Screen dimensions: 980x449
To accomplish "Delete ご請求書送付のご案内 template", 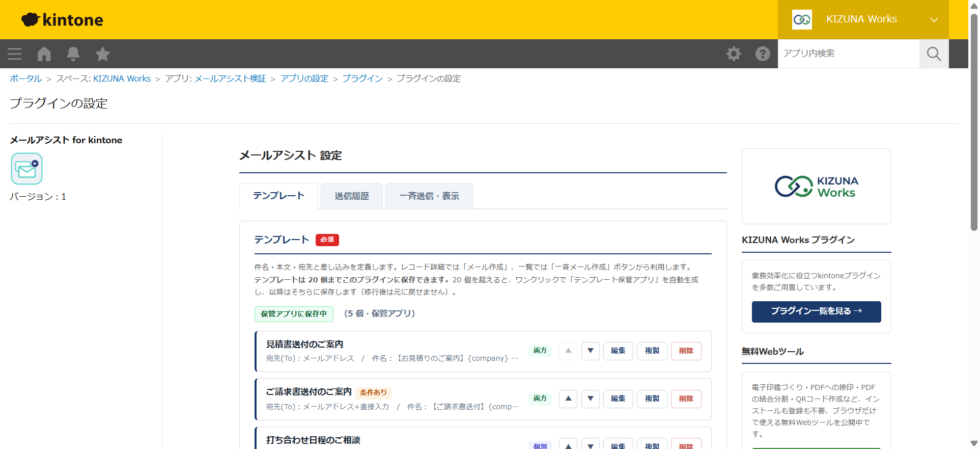I will (x=686, y=399).
